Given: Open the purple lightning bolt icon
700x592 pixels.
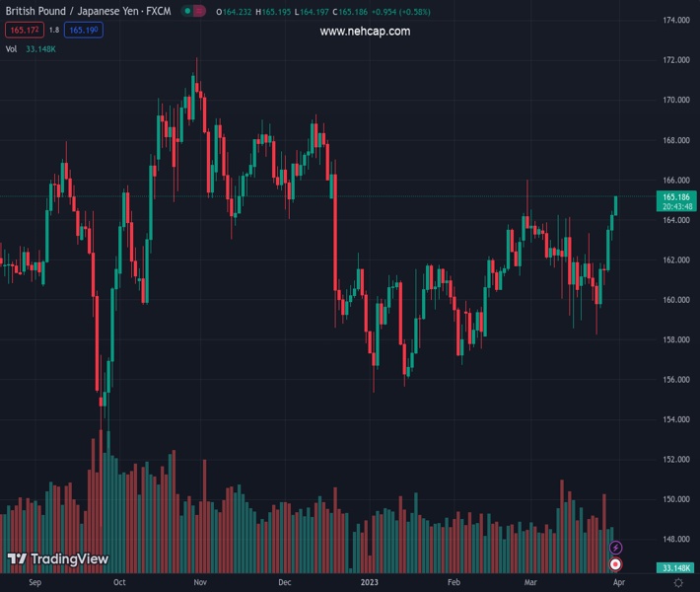Looking at the screenshot, I should pyautogui.click(x=616, y=548).
